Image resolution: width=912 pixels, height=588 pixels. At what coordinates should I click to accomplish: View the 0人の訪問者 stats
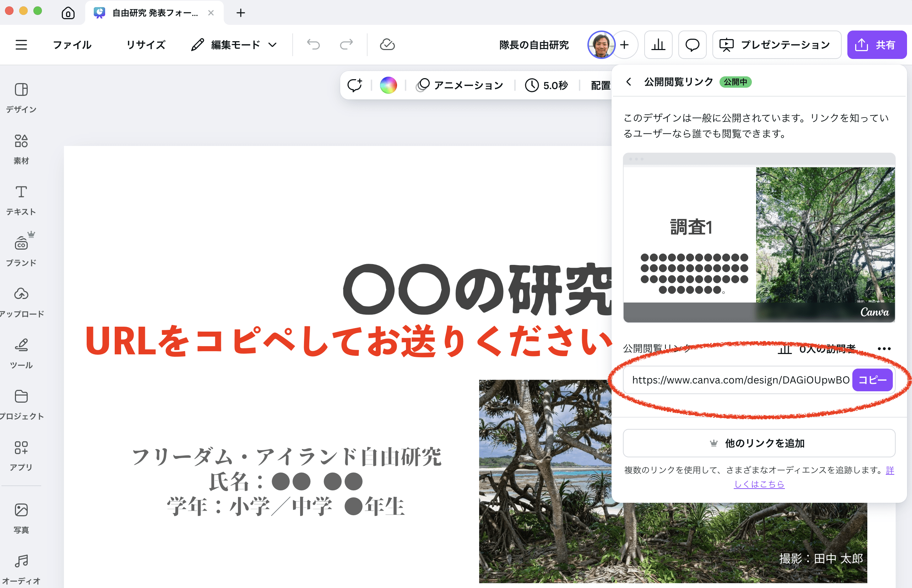[x=816, y=349]
